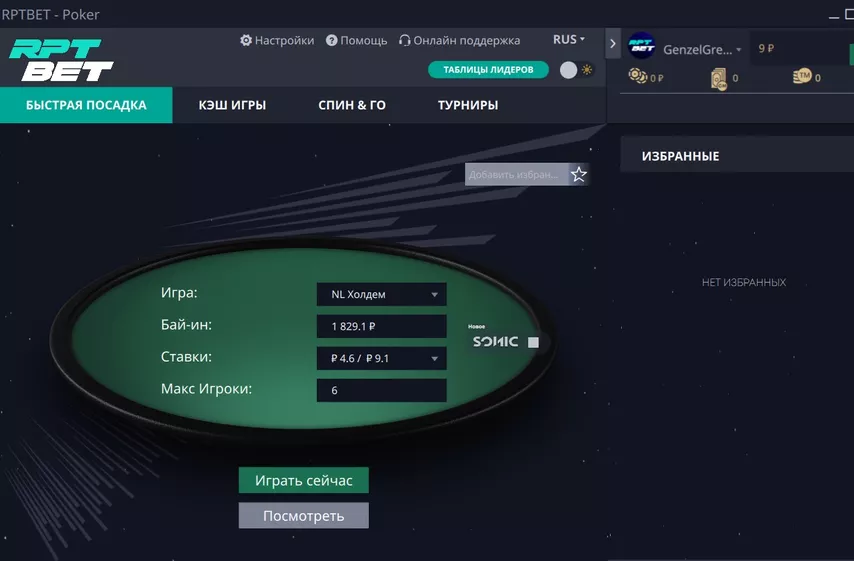The height and width of the screenshot is (561, 854).
Task: Click the Добавить избранное input field
Action: pyautogui.click(x=516, y=174)
